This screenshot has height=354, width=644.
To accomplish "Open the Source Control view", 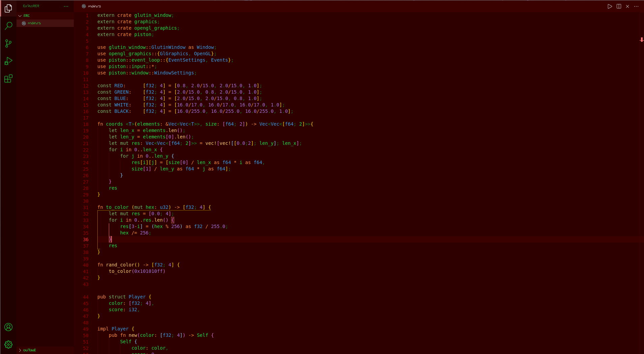I will click(8, 43).
